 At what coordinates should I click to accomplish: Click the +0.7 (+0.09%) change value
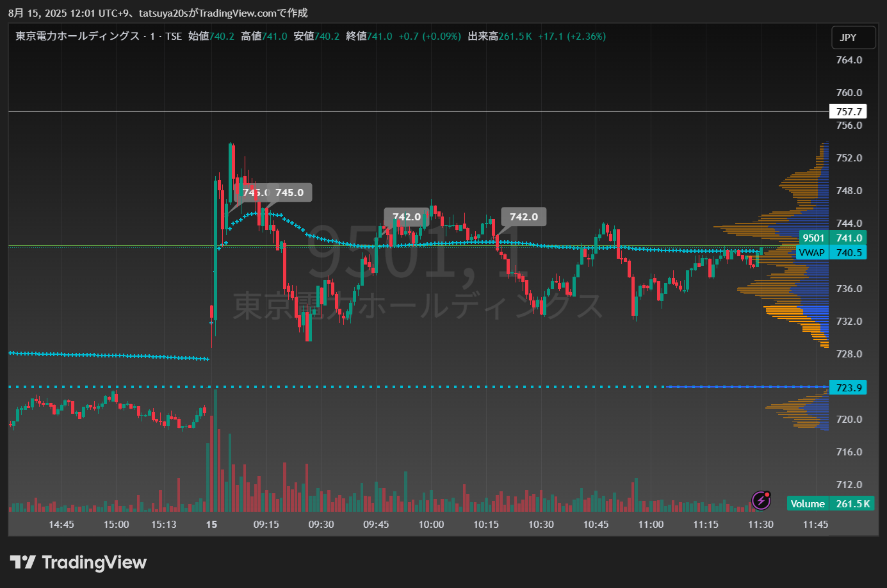tap(430, 37)
